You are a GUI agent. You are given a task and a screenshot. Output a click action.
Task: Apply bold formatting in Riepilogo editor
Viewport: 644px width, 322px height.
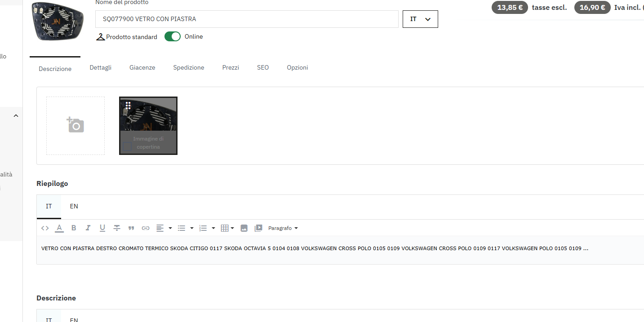[74, 228]
